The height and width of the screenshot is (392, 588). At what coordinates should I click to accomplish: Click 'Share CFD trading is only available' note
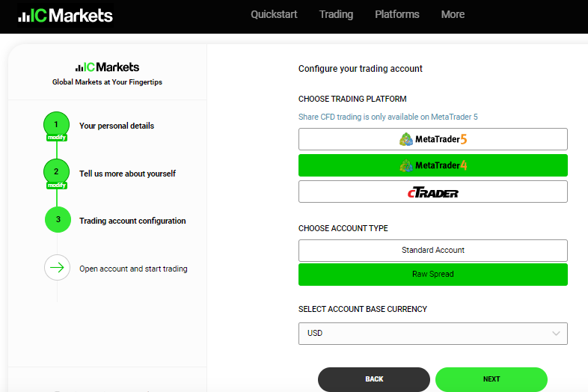tap(388, 117)
